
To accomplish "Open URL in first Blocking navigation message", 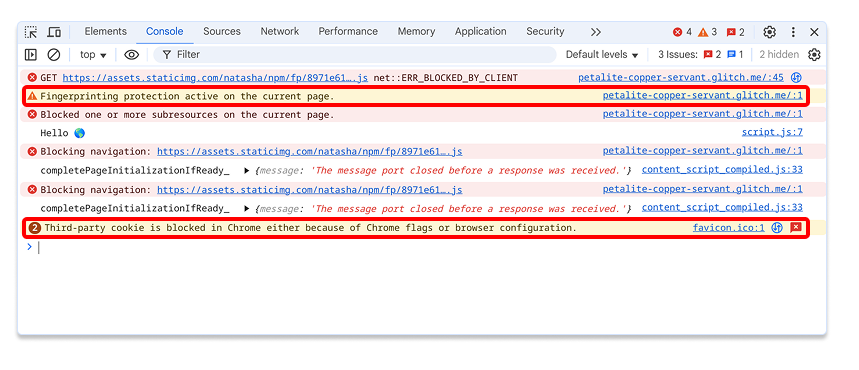I will pyautogui.click(x=310, y=152).
